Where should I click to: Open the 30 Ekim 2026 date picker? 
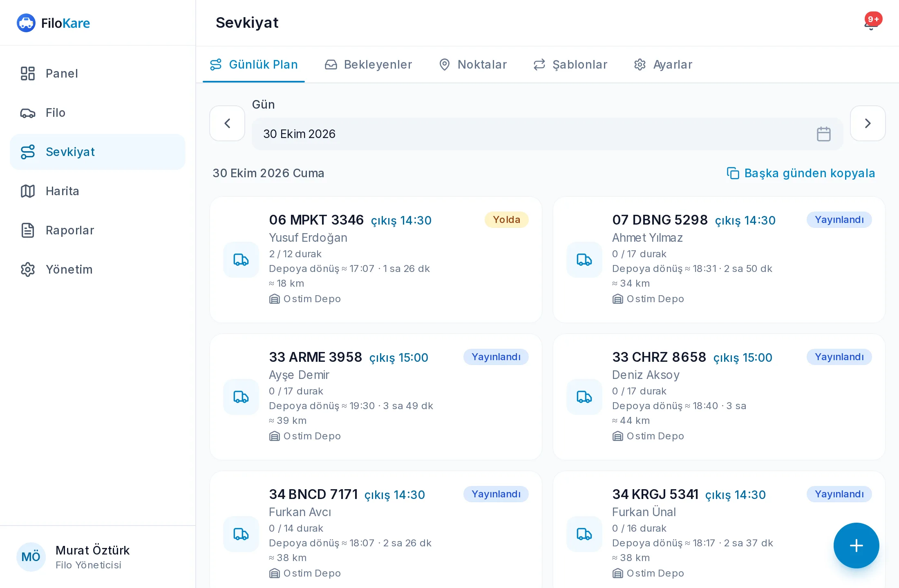tap(547, 134)
